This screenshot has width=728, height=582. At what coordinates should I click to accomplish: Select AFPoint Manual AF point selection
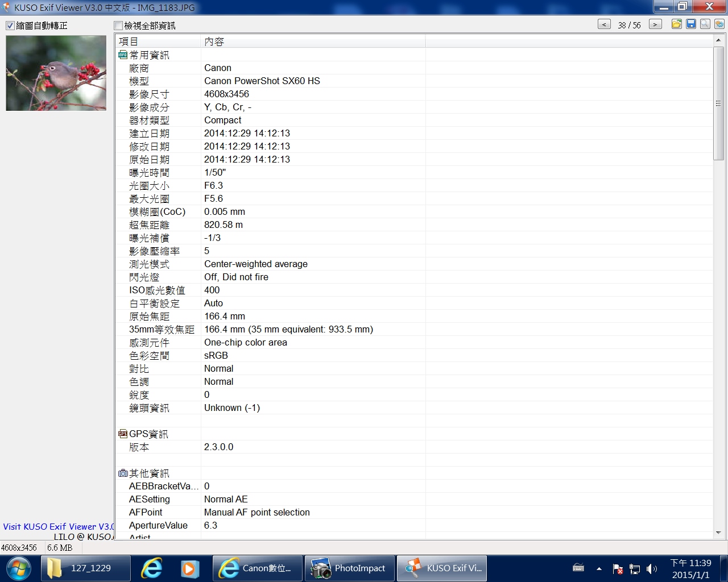[x=413, y=512]
